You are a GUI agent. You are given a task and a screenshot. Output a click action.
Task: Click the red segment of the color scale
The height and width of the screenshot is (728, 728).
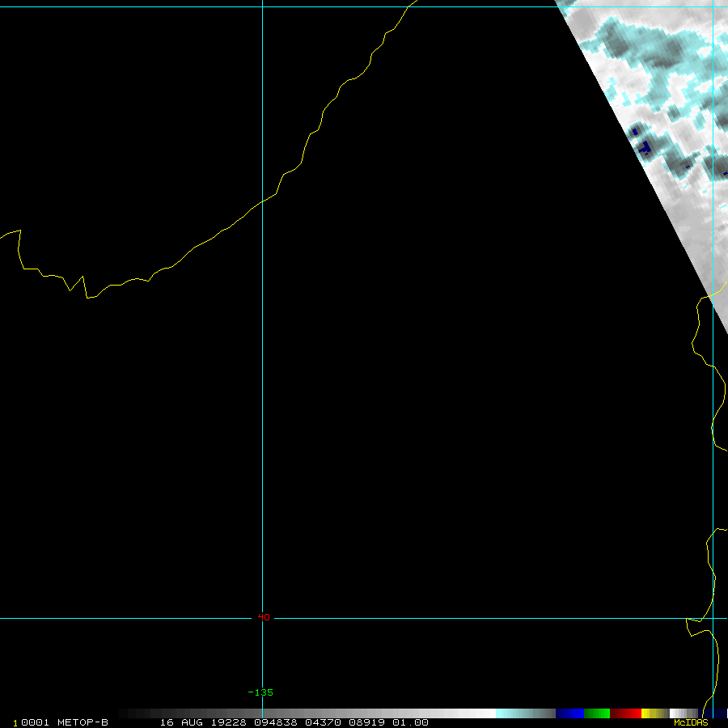click(x=625, y=713)
